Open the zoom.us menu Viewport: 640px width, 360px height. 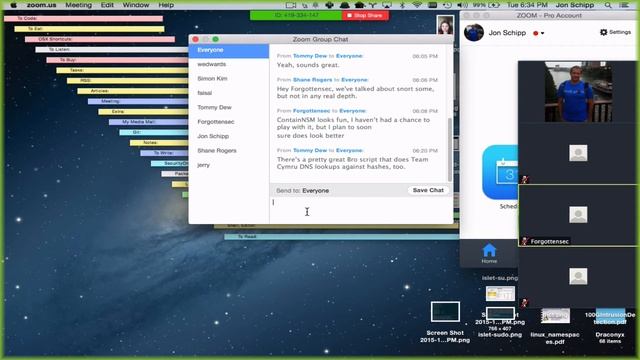[41, 5]
